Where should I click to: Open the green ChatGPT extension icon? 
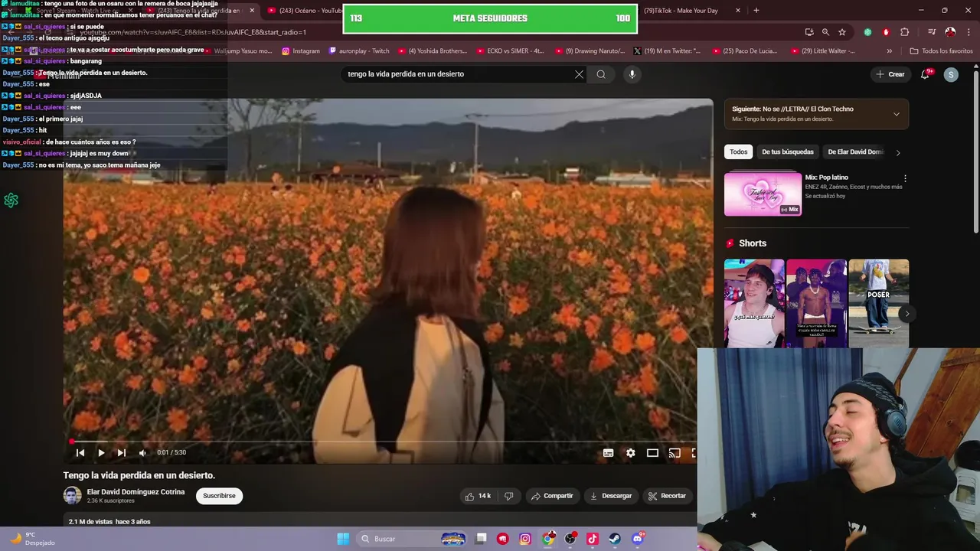pyautogui.click(x=867, y=32)
